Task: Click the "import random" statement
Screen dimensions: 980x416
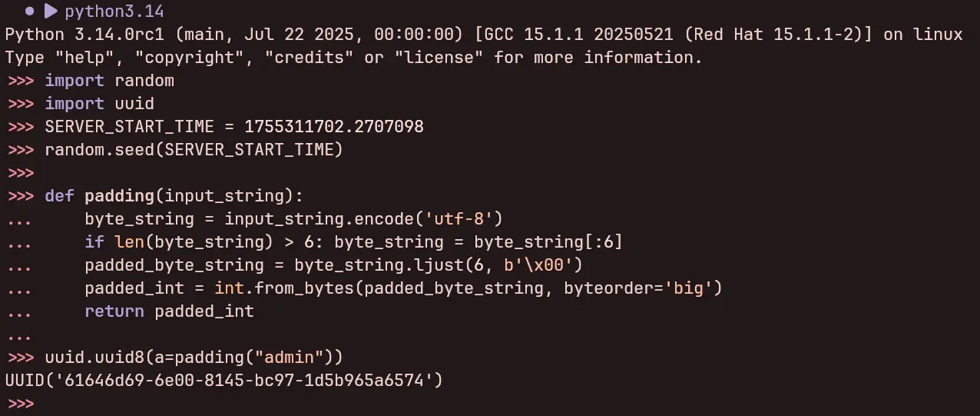Action: pos(109,81)
